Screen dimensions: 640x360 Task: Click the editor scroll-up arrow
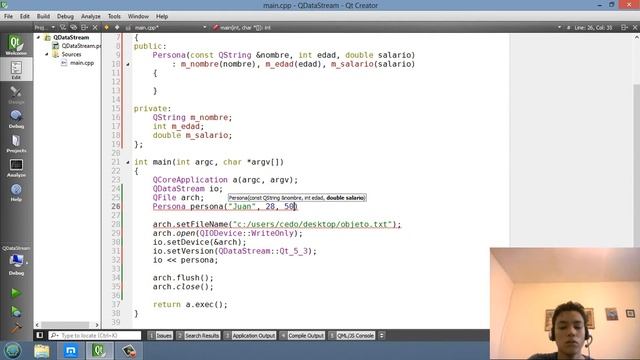tap(636, 37)
